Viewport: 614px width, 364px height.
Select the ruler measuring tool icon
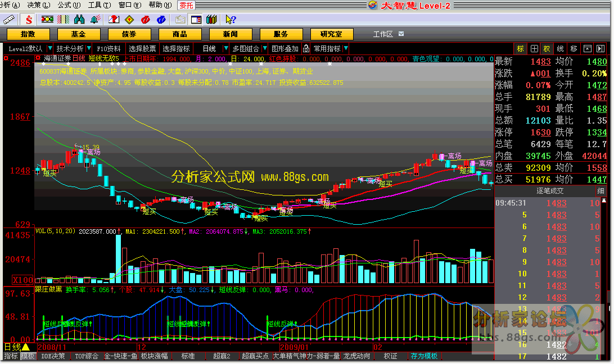click(8, 19)
